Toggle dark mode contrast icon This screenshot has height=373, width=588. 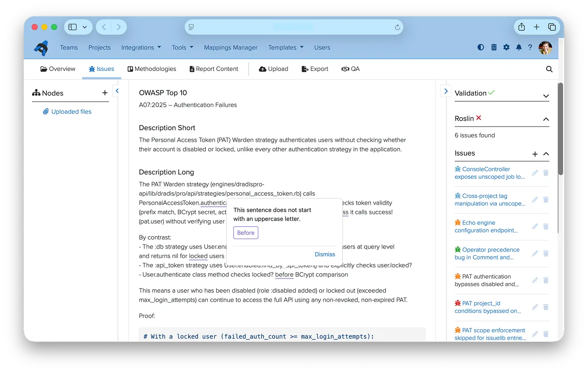pyautogui.click(x=481, y=47)
